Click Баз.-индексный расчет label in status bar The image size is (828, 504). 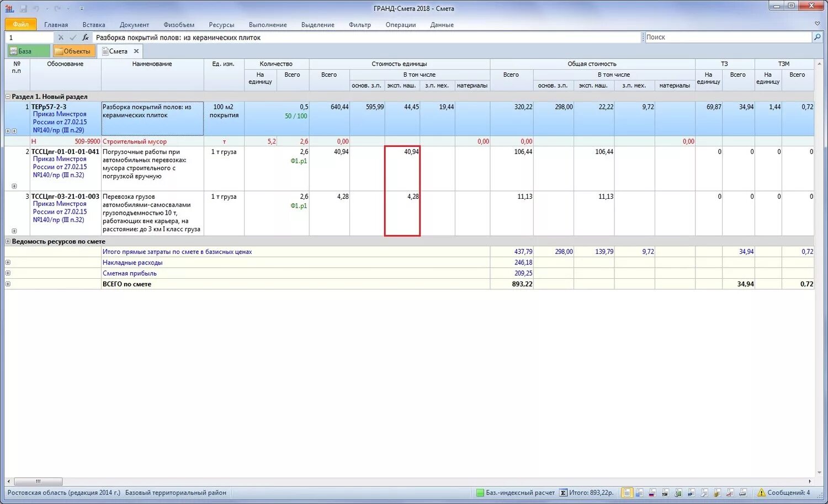(x=520, y=492)
